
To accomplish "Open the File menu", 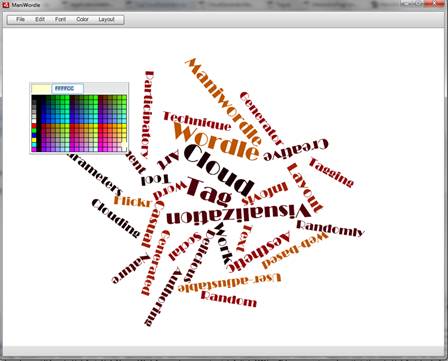I will coord(20,19).
